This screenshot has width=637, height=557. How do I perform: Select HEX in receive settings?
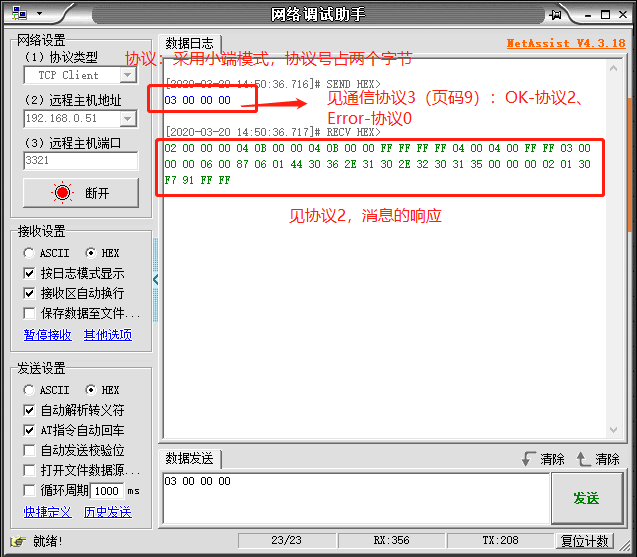tap(91, 253)
